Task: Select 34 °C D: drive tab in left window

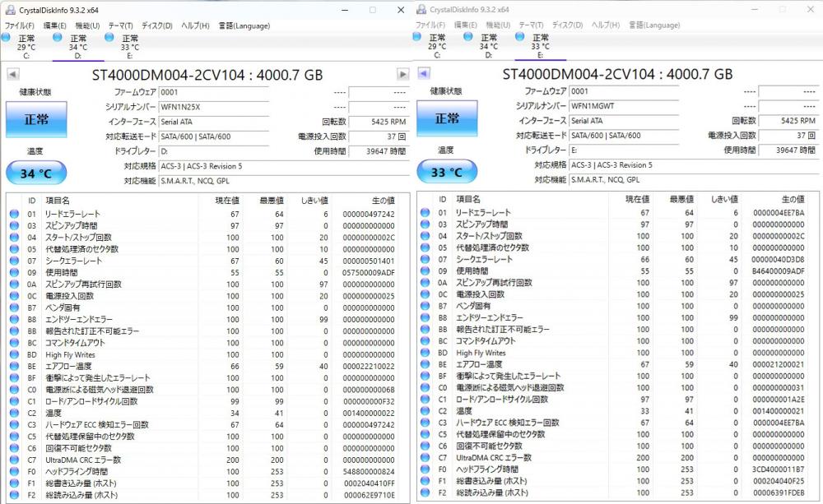Action: pos(78,46)
